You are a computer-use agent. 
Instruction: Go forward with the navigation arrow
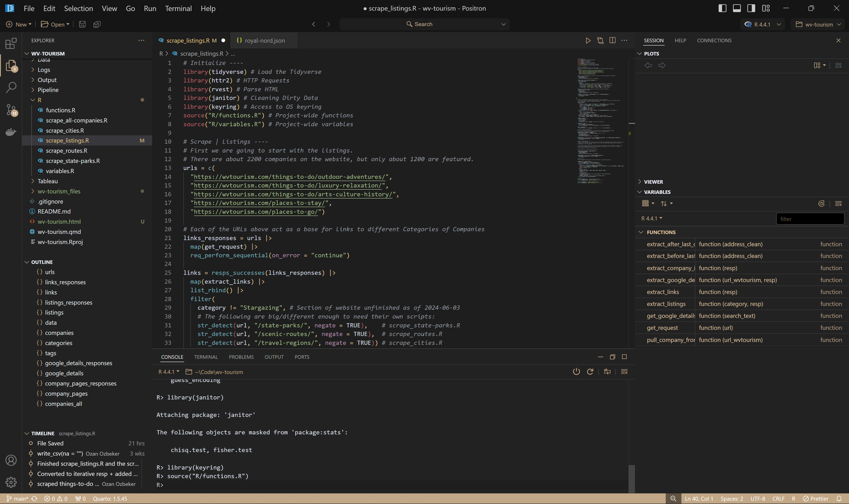(328, 24)
